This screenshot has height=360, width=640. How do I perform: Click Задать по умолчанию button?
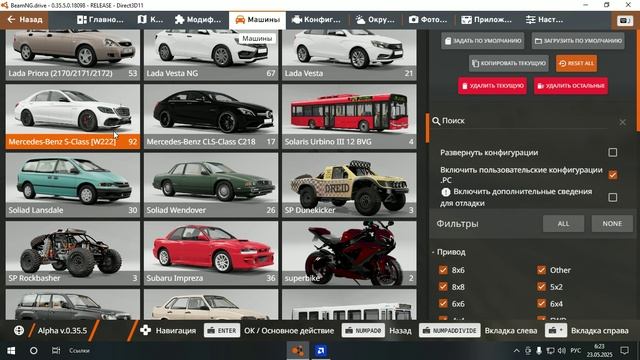pos(482,41)
